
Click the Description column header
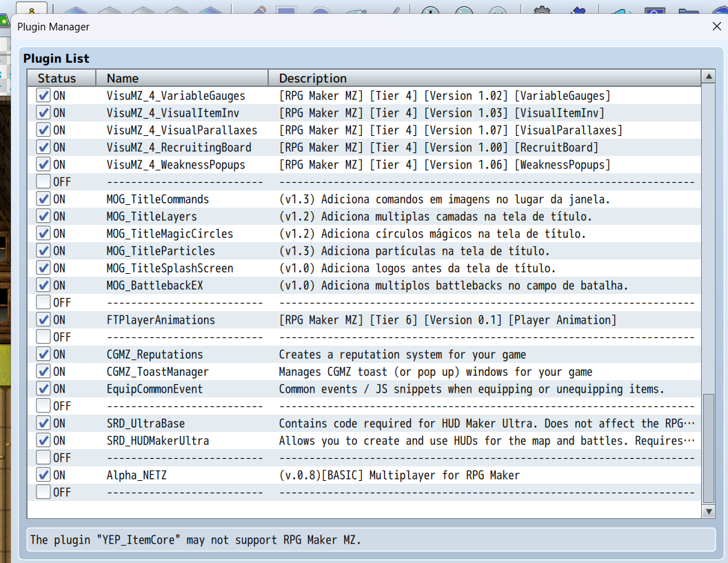[x=485, y=78]
